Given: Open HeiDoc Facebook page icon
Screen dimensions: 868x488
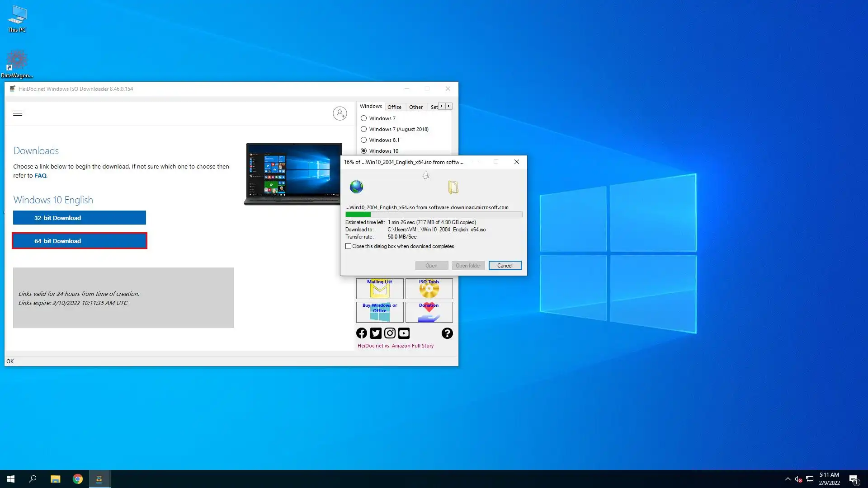Looking at the screenshot, I should click(x=362, y=333).
